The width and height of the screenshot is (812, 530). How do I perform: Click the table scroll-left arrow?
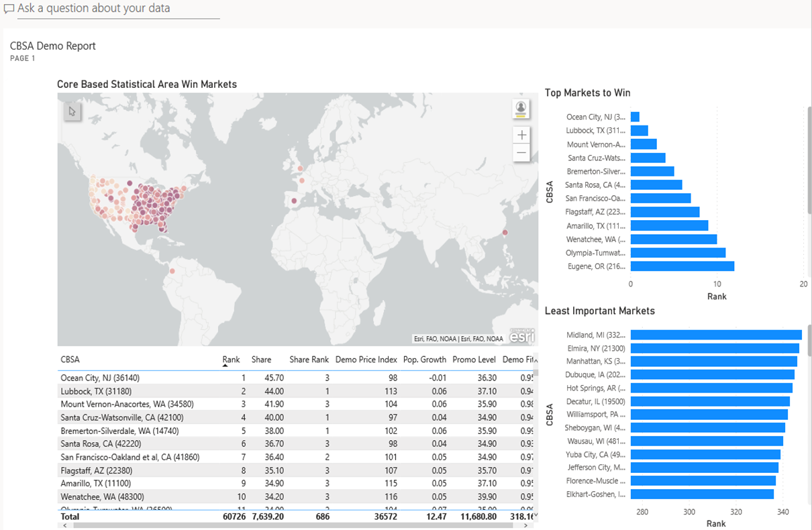65,526
